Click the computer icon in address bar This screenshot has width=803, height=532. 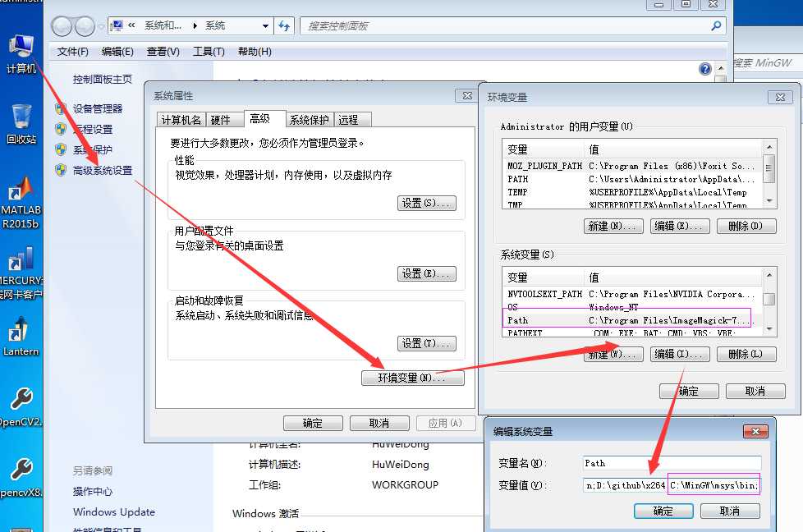coord(117,25)
